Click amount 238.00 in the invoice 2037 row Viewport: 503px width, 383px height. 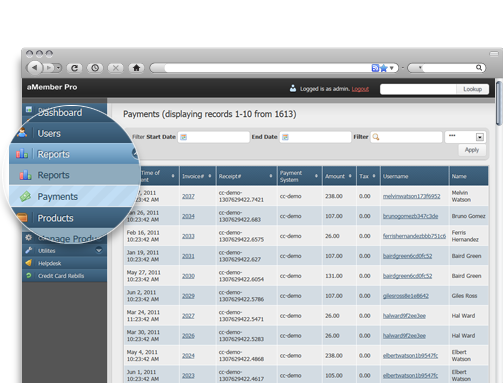coord(334,196)
